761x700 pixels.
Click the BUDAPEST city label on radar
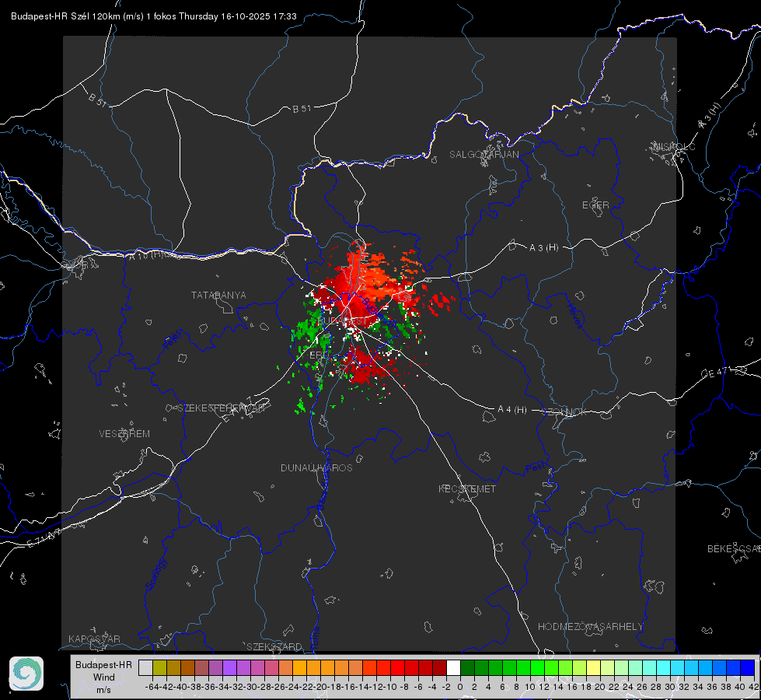click(x=342, y=321)
